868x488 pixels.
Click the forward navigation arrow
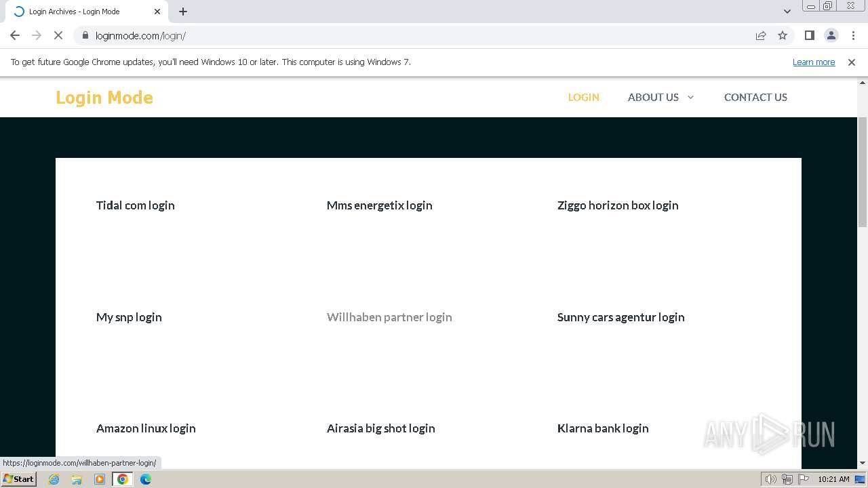[x=37, y=35]
